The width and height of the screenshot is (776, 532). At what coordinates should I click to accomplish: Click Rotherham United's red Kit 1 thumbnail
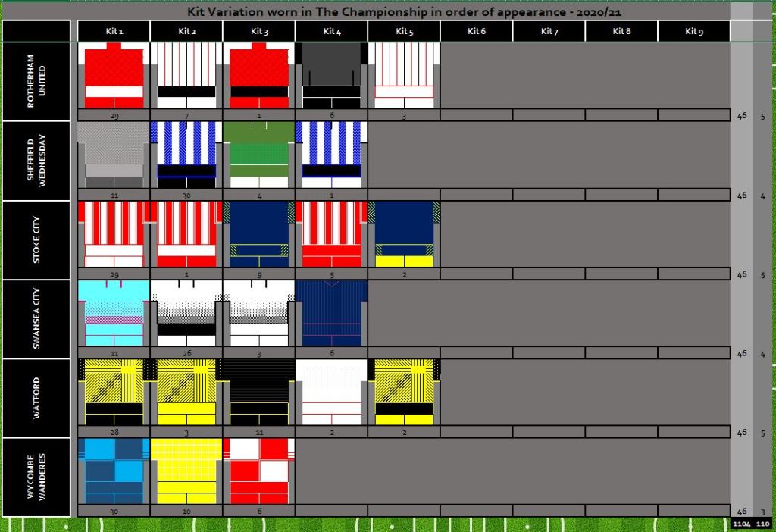coord(113,75)
